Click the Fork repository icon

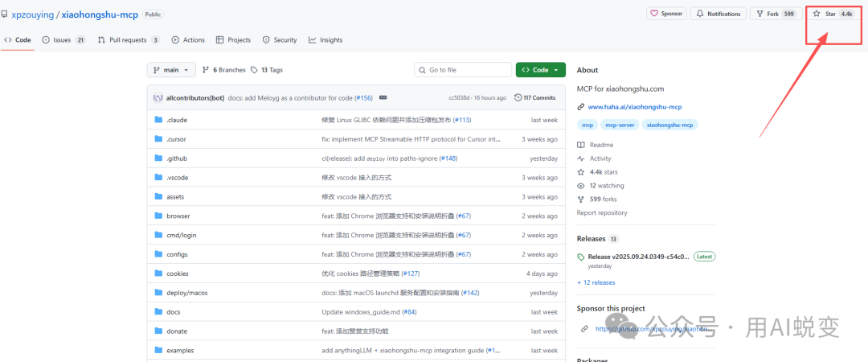tap(759, 14)
